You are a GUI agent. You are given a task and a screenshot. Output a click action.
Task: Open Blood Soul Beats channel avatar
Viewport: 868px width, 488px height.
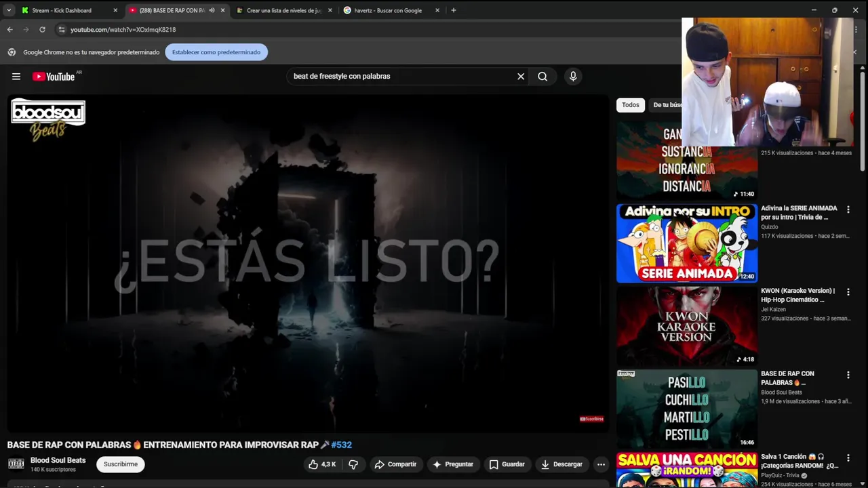click(x=16, y=464)
